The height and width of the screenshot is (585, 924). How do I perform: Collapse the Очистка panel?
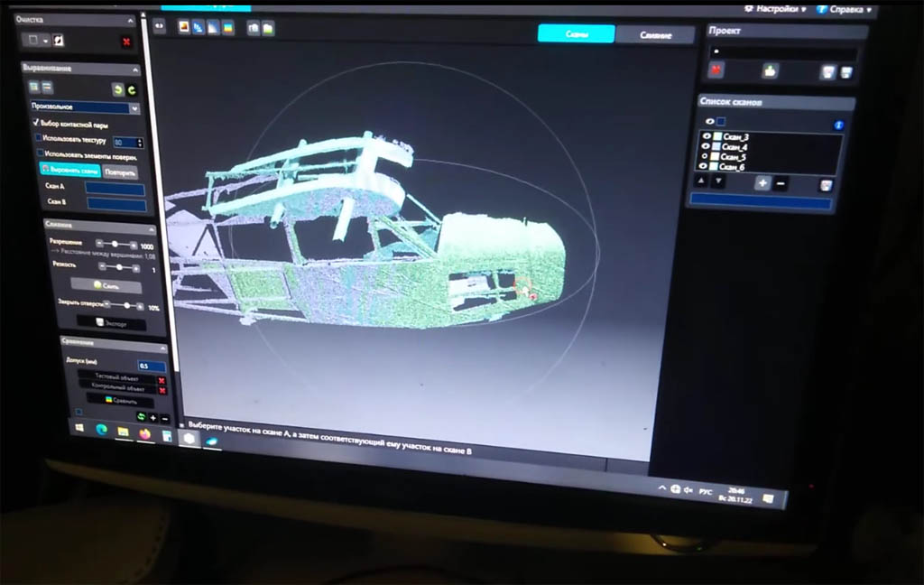[x=130, y=21]
